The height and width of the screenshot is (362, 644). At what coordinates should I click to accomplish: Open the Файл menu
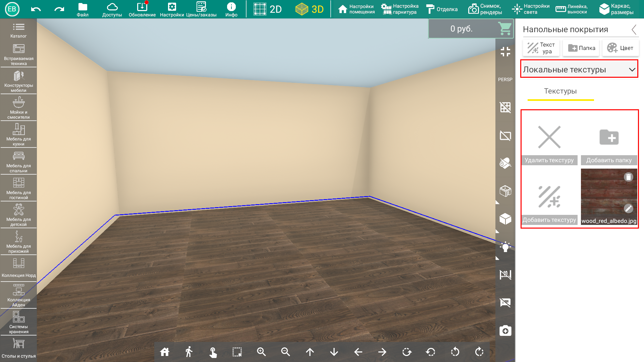point(83,10)
